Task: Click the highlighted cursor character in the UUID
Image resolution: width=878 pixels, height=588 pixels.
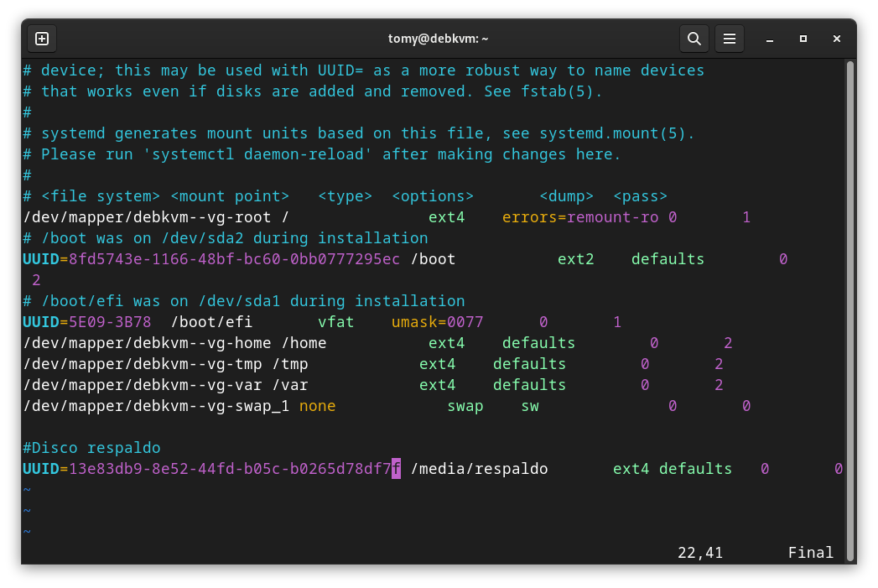Action: point(396,469)
